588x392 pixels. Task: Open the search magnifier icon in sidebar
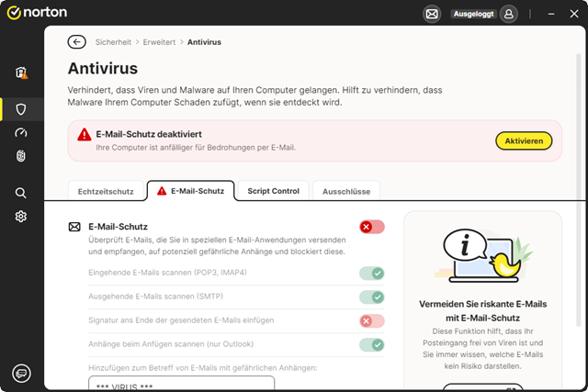click(x=21, y=193)
